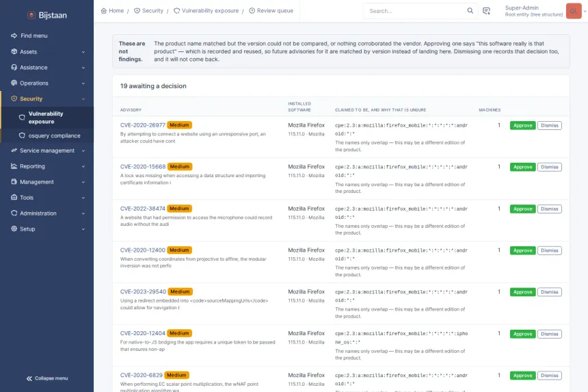Click the Setup gear icon

tap(14, 228)
